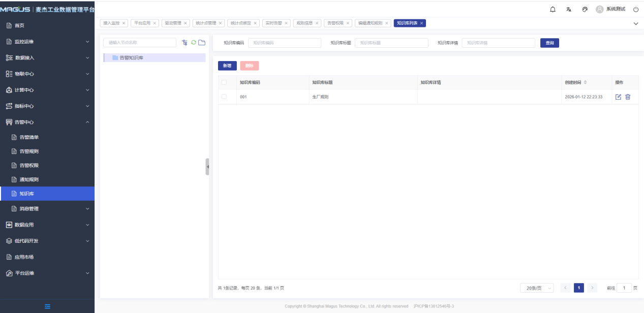The width and height of the screenshot is (644, 313).
Task: Open the 20条/页 page size dropdown
Action: pyautogui.click(x=536, y=288)
